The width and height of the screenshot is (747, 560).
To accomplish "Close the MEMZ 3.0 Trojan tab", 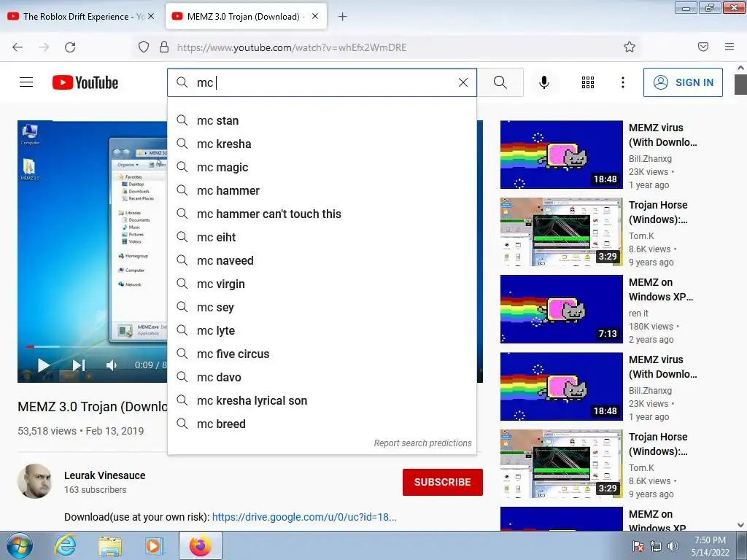I will pos(315,16).
